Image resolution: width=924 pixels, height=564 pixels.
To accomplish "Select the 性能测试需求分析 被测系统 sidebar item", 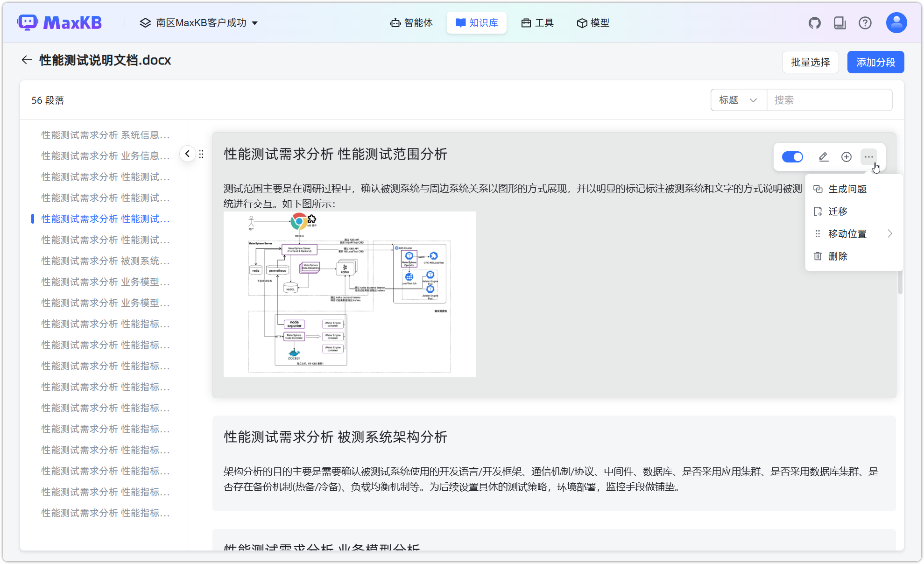I will 105,261.
